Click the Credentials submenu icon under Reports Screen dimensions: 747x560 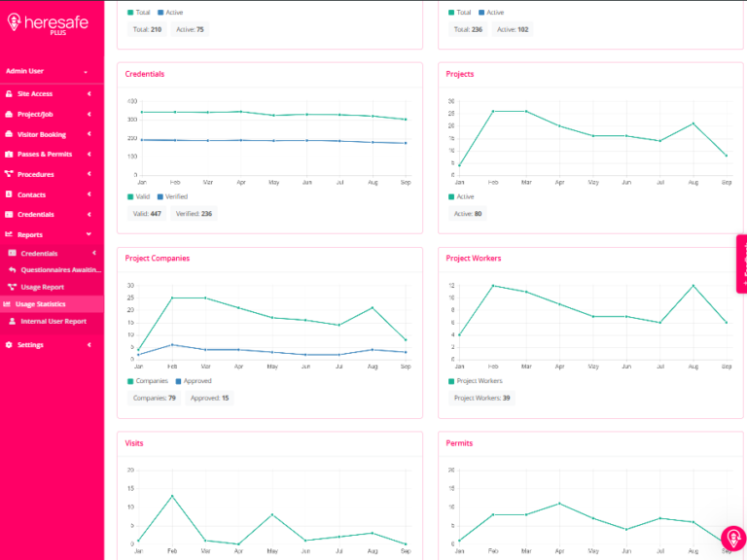[13, 253]
